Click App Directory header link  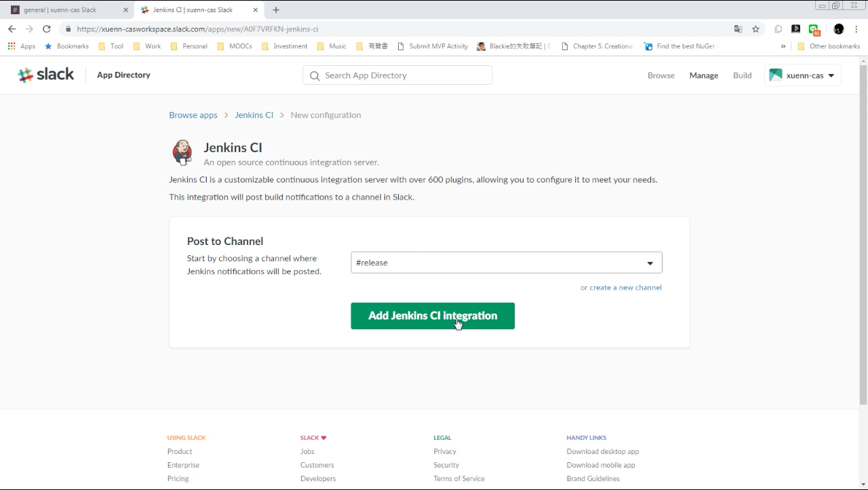click(123, 75)
